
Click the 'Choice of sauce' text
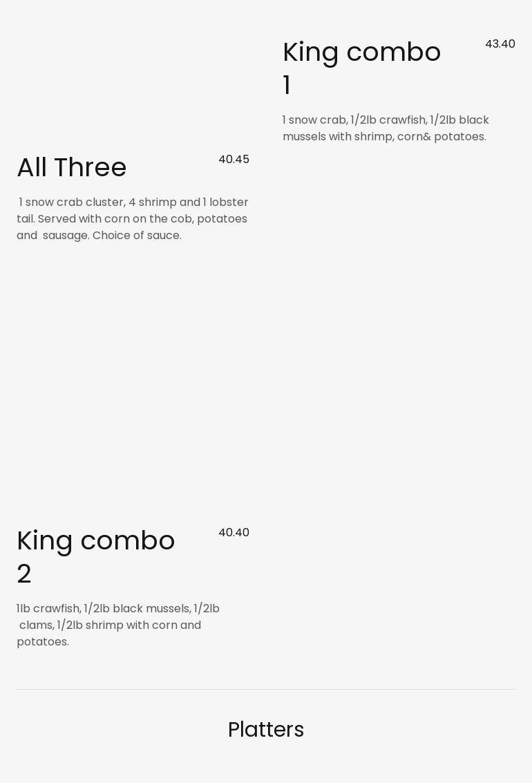pyautogui.click(x=137, y=236)
